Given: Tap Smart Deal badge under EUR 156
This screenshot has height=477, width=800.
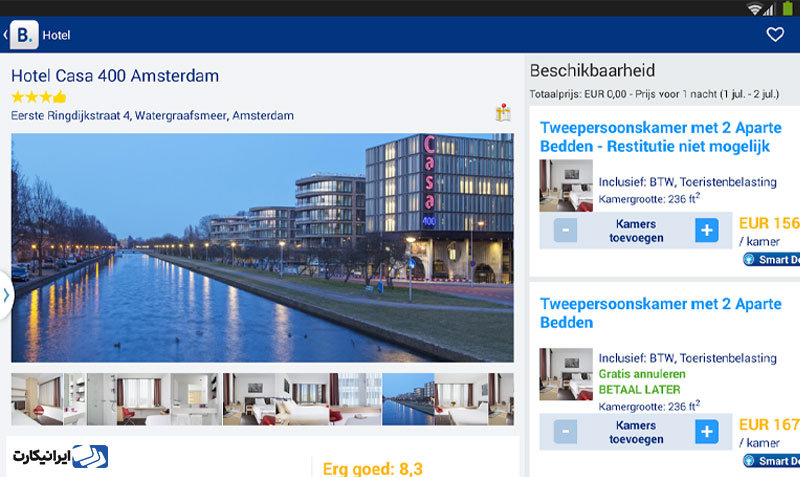Looking at the screenshot, I should [771, 260].
